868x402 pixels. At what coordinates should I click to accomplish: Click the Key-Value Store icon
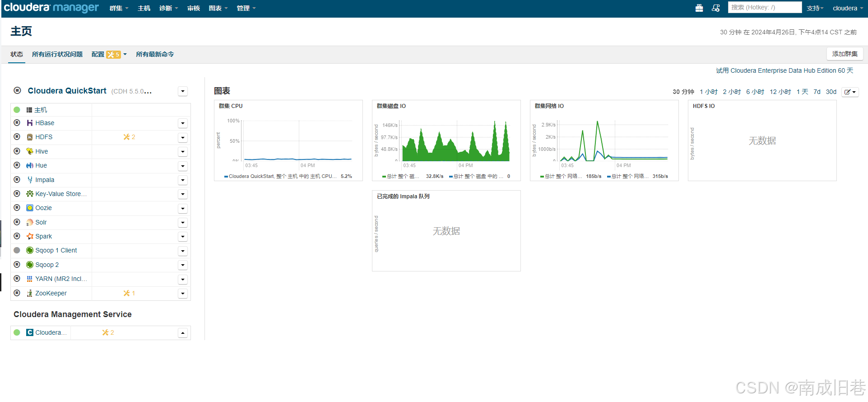point(30,194)
